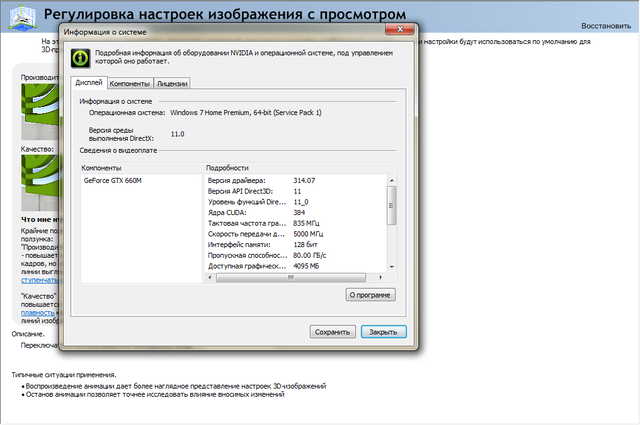Click the Компоненты column header

pos(140,167)
